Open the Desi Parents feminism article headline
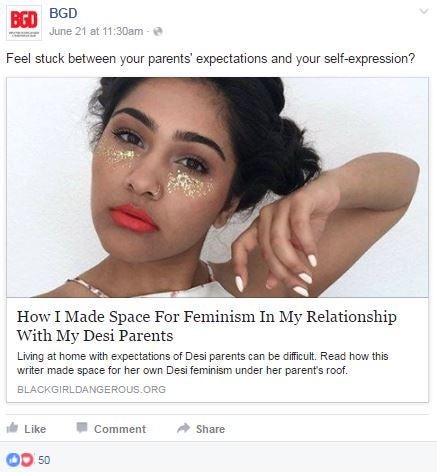 coord(207,326)
